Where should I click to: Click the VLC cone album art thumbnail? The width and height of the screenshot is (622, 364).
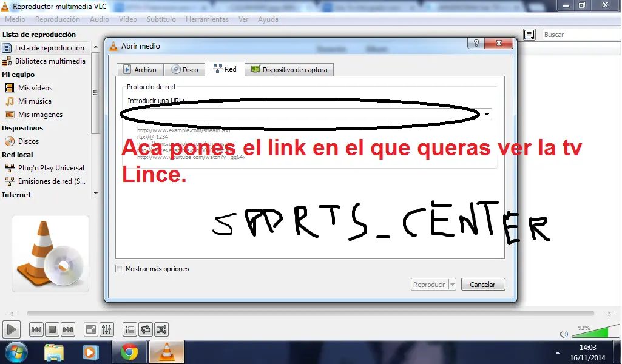coord(50,254)
